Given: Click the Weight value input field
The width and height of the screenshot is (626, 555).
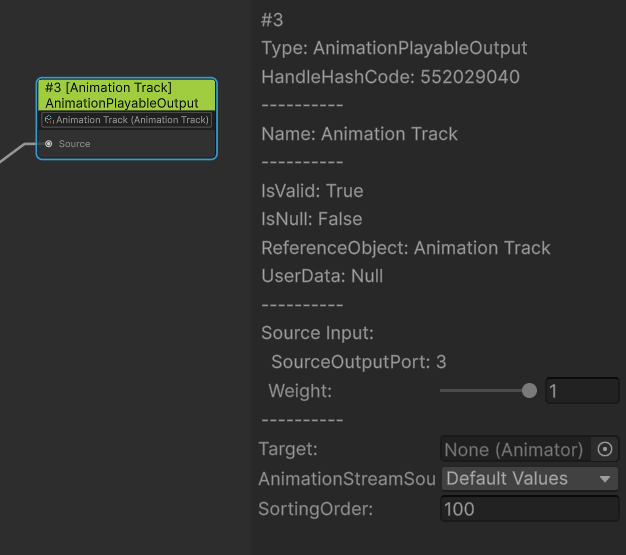Looking at the screenshot, I should [x=582, y=391].
